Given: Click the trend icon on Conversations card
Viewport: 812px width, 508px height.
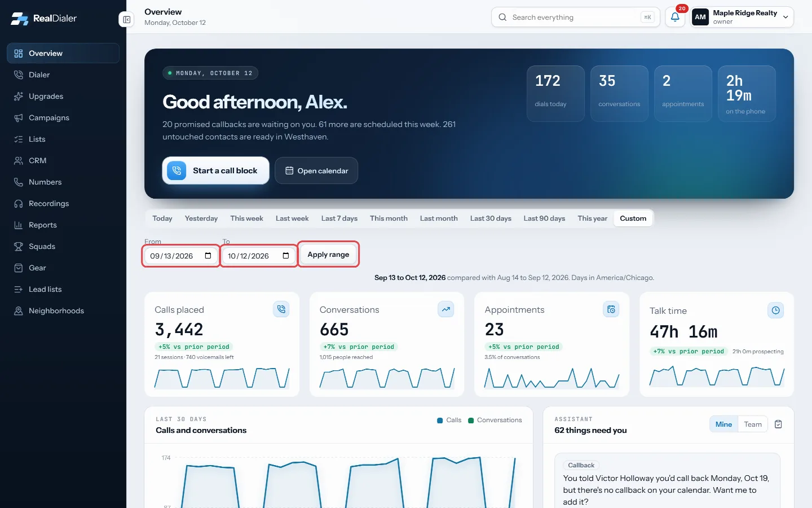Looking at the screenshot, I should (x=446, y=309).
